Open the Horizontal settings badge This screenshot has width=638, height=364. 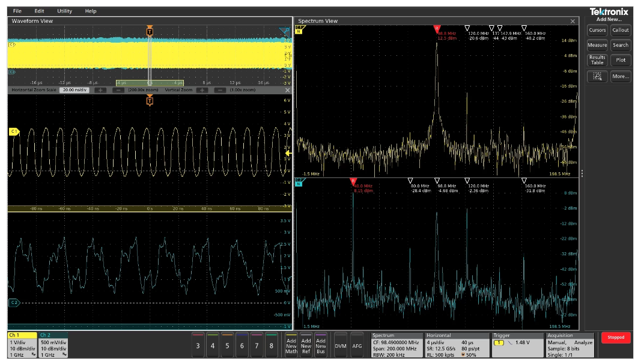[x=457, y=345]
